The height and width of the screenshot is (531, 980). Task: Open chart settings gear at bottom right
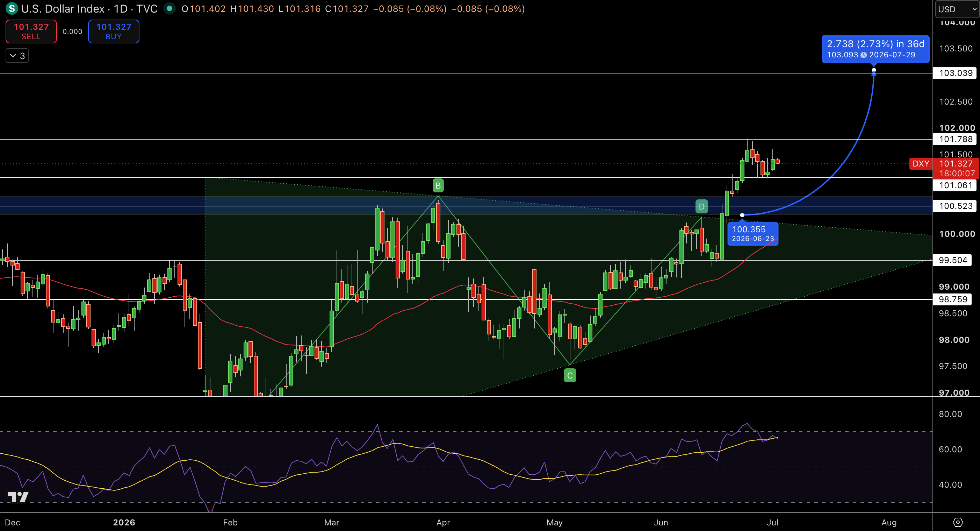point(958,522)
